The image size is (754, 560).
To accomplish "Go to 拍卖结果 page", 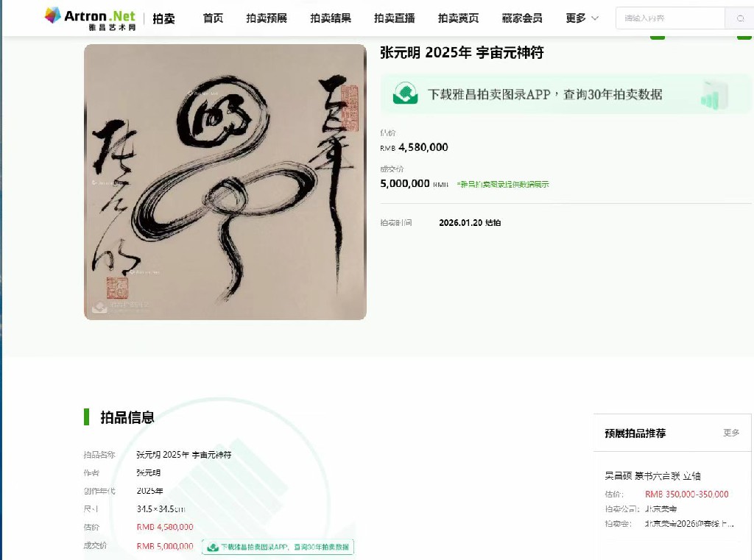I will (x=331, y=18).
